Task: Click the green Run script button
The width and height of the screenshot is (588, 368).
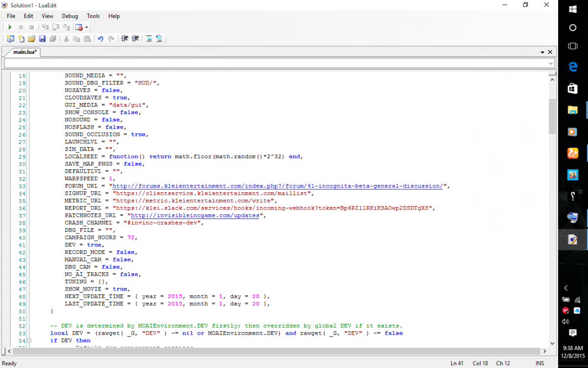Action: pos(10,27)
